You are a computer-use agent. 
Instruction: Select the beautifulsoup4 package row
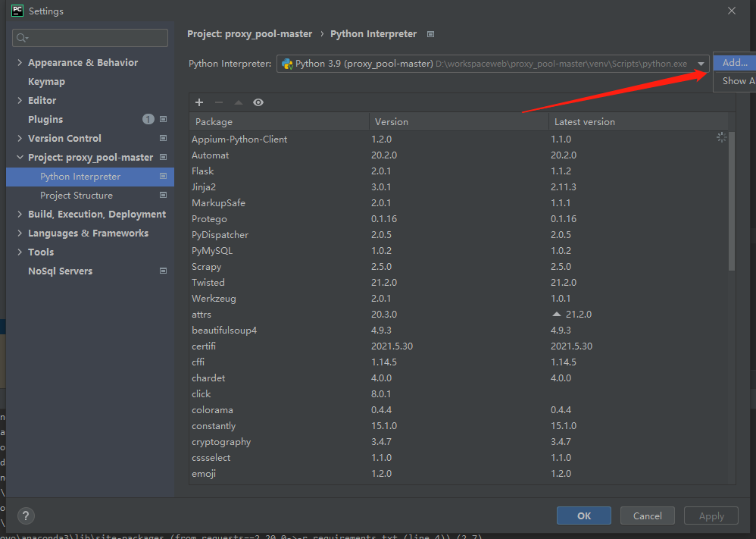point(458,330)
